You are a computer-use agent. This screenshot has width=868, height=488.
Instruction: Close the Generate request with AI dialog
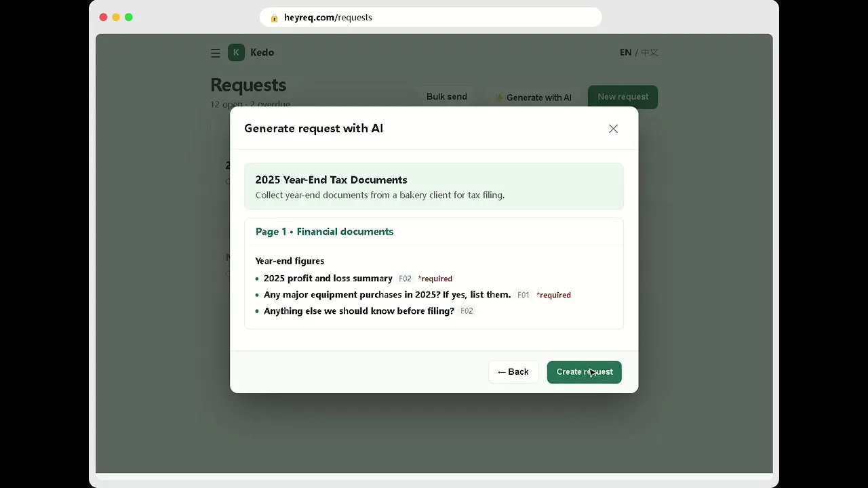pos(613,129)
